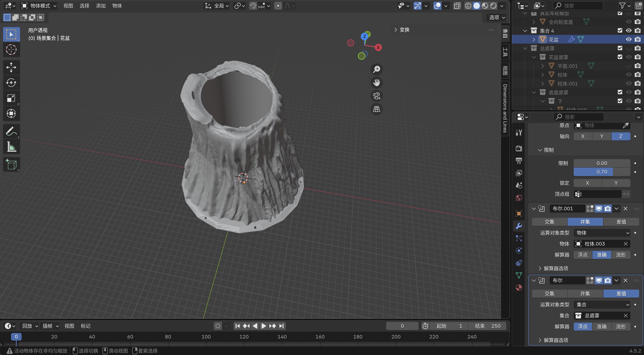Screen dimensions: 644x355
Task: Toggle eye visibility of 柱体.001
Action: pos(629,83)
